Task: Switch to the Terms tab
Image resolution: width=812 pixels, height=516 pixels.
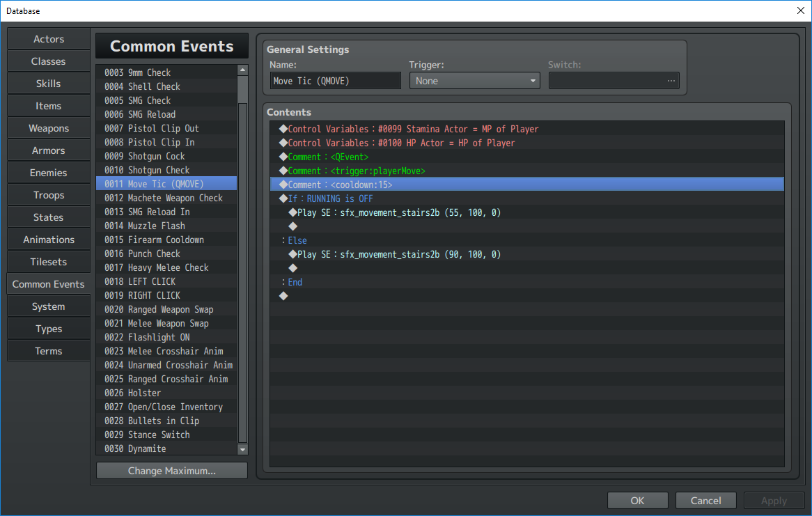Action: 49,351
